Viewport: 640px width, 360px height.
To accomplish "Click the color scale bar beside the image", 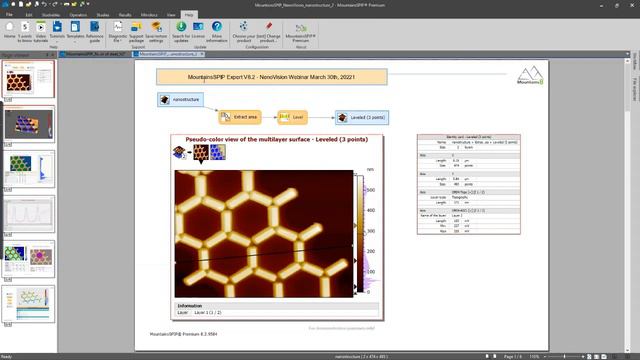I will click(360, 233).
